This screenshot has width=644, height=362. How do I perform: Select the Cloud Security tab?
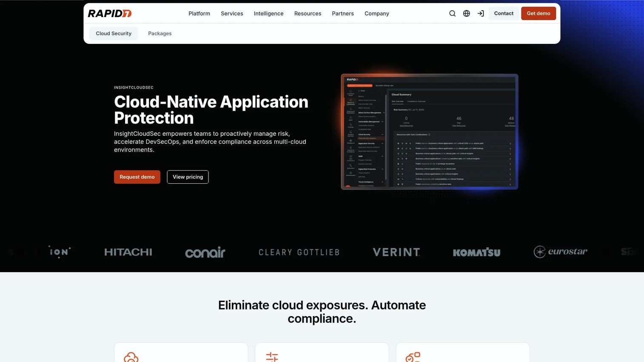pyautogui.click(x=114, y=33)
